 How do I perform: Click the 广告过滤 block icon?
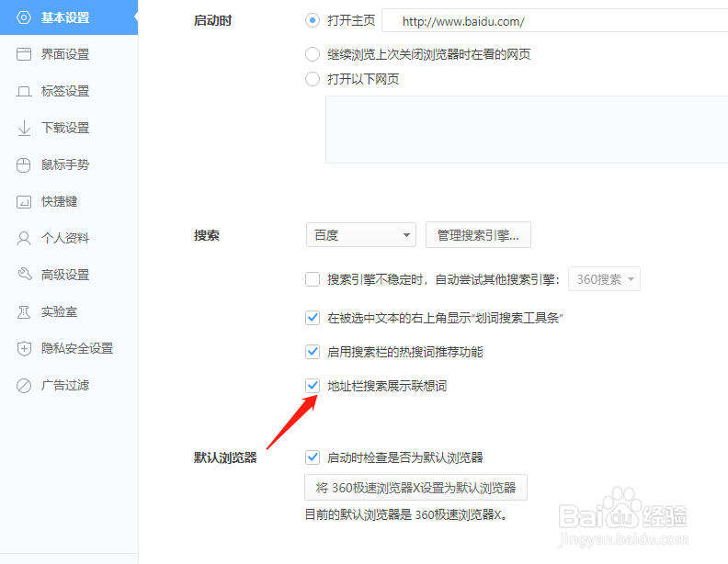[24, 386]
